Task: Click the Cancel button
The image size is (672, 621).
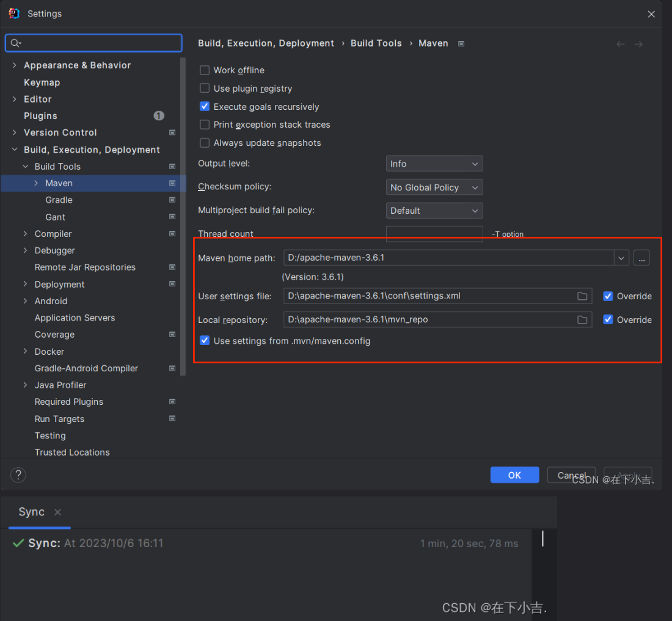Action: [571, 475]
